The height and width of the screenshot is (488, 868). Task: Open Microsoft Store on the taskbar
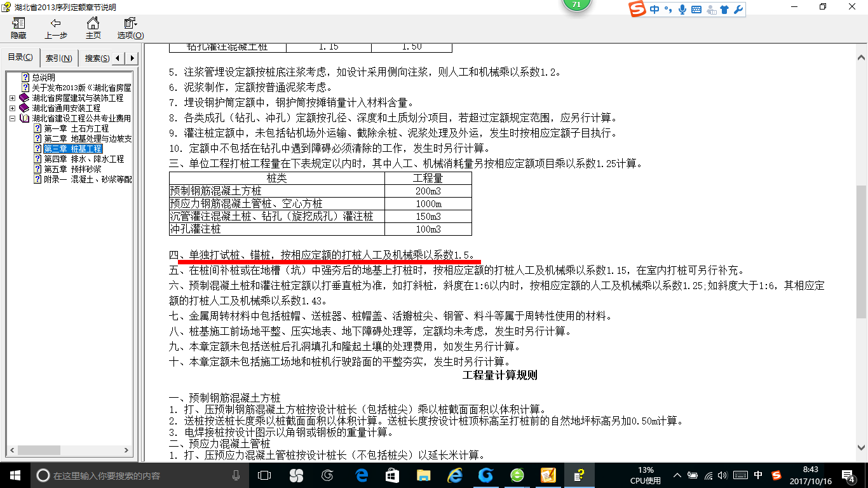coord(392,475)
